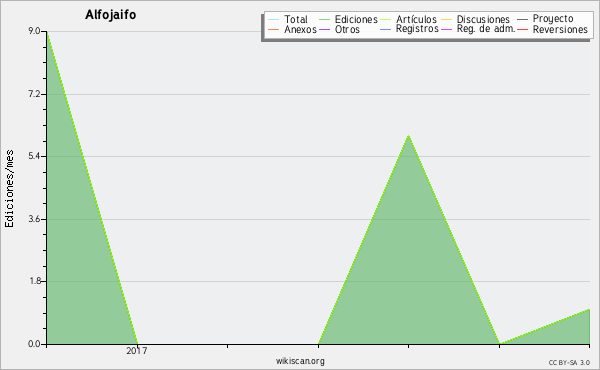Click the 0.0 y-axis value
The width and height of the screenshot is (600, 370).
[34, 344]
